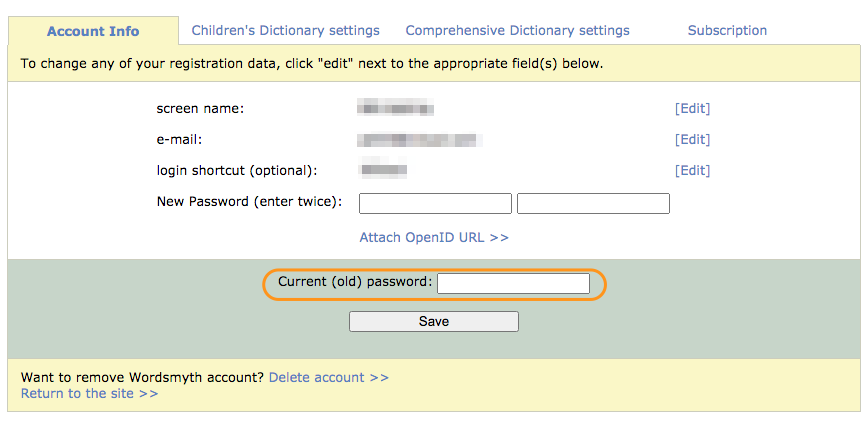868x422 pixels.
Task: Edit the login shortcut field
Action: pyautogui.click(x=692, y=171)
